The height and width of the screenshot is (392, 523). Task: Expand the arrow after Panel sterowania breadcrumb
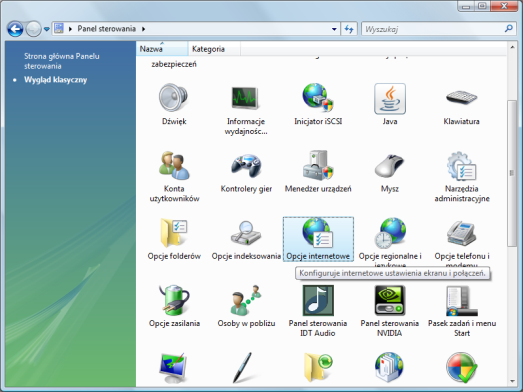tap(143, 29)
